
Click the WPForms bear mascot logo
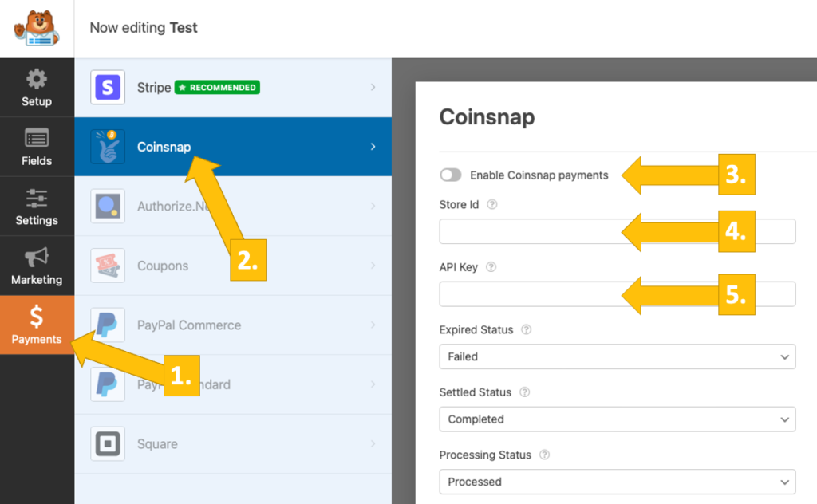(x=36, y=28)
